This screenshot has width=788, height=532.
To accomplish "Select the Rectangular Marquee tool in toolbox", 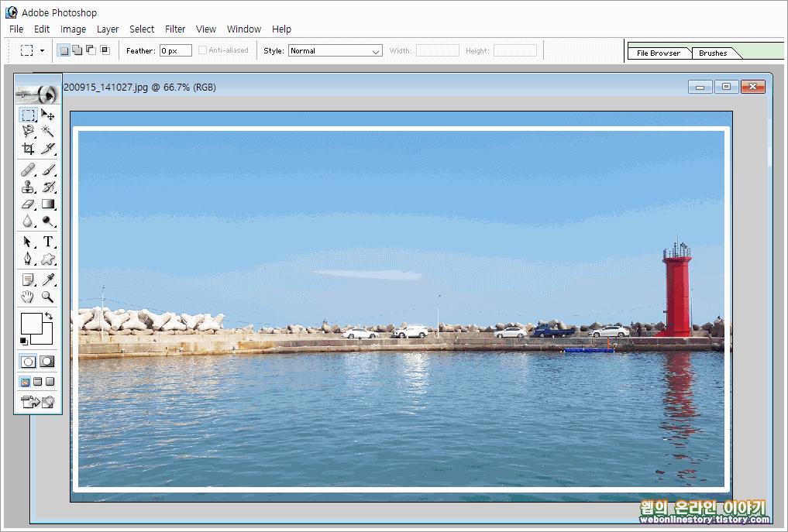I will [28, 115].
